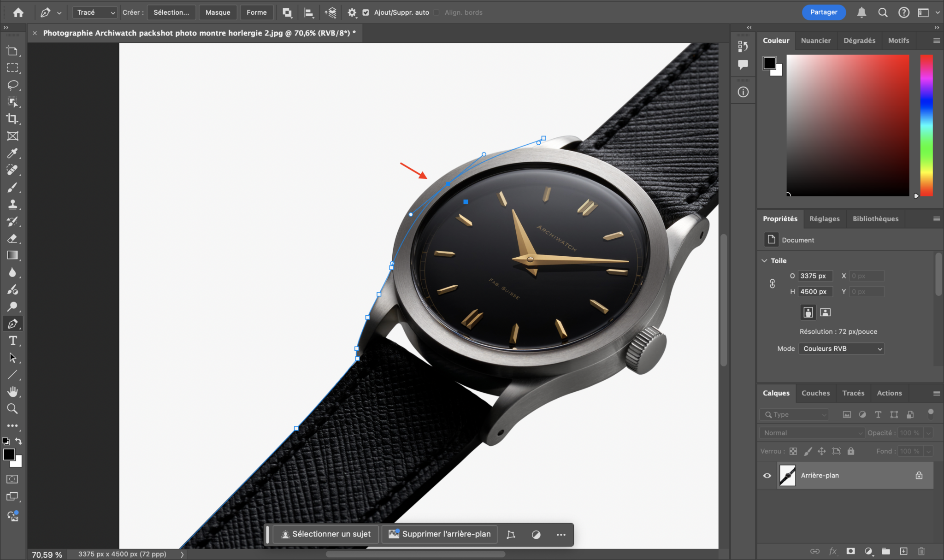Add layer mask in Calques panel
This screenshot has width=944, height=560.
(x=850, y=551)
